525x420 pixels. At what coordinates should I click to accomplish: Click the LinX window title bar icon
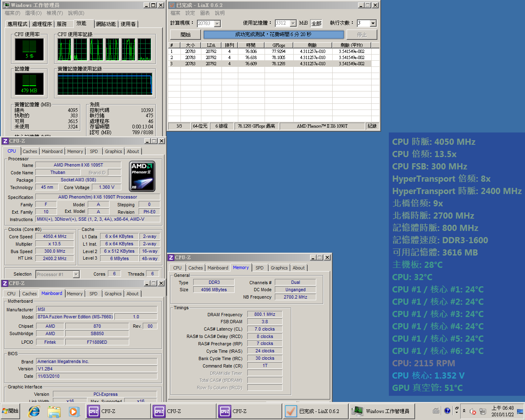(172, 5)
